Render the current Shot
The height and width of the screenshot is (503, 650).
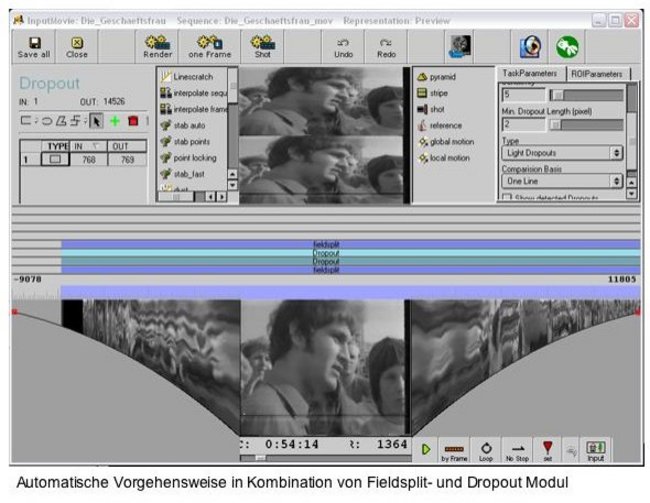click(262, 47)
